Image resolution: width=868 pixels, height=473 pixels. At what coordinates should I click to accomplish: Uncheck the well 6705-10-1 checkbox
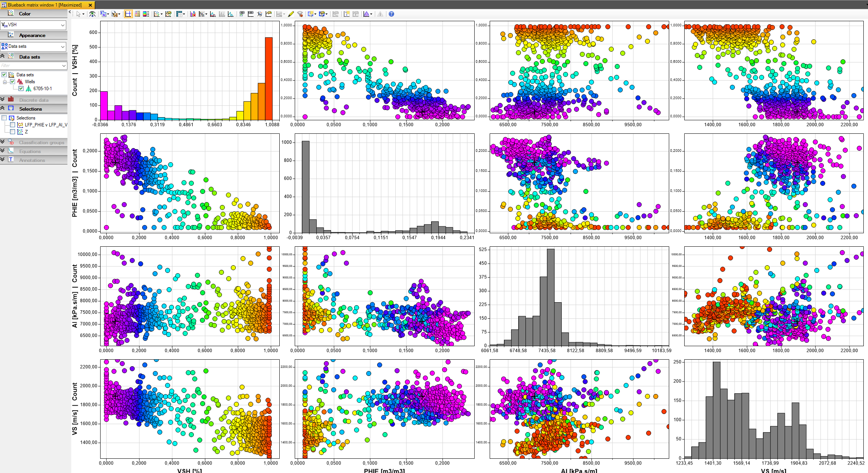[x=21, y=88]
